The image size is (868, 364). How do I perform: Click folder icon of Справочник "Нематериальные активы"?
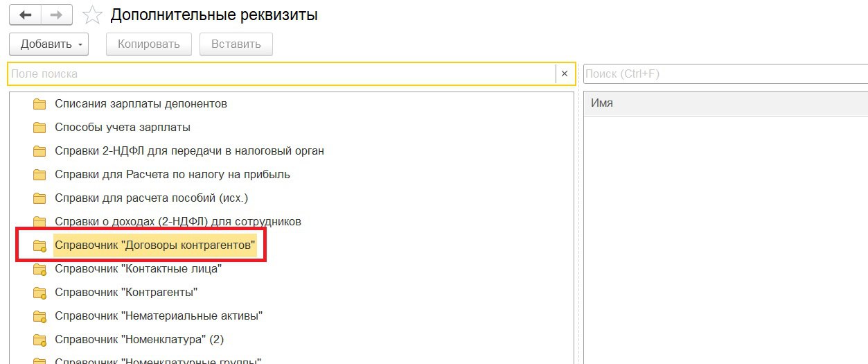[39, 316]
